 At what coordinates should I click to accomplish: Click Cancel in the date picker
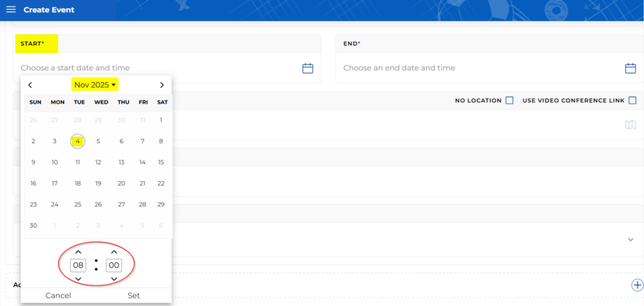coord(58,295)
